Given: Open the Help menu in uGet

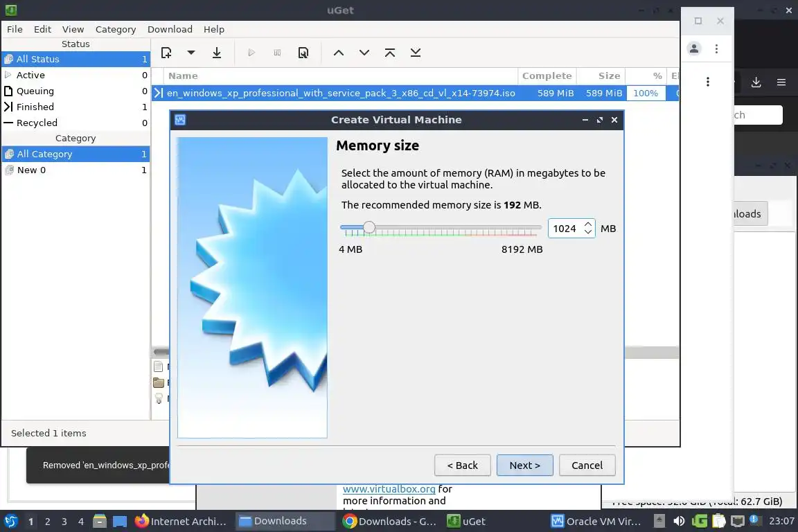Looking at the screenshot, I should 214,29.
